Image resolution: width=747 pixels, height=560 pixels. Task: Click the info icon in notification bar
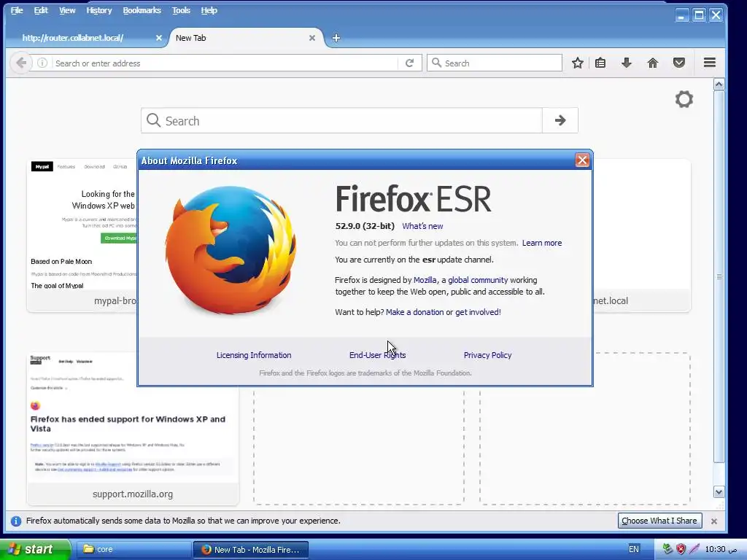[x=16, y=521]
